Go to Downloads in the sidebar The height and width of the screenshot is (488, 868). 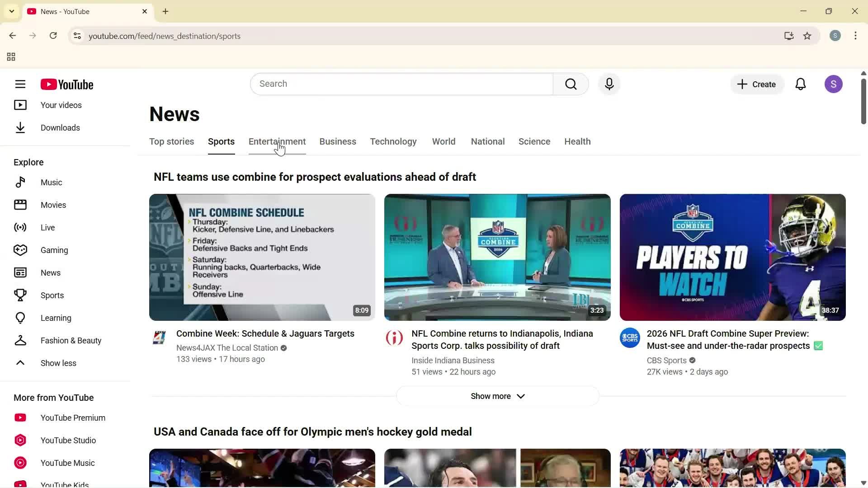click(x=61, y=127)
